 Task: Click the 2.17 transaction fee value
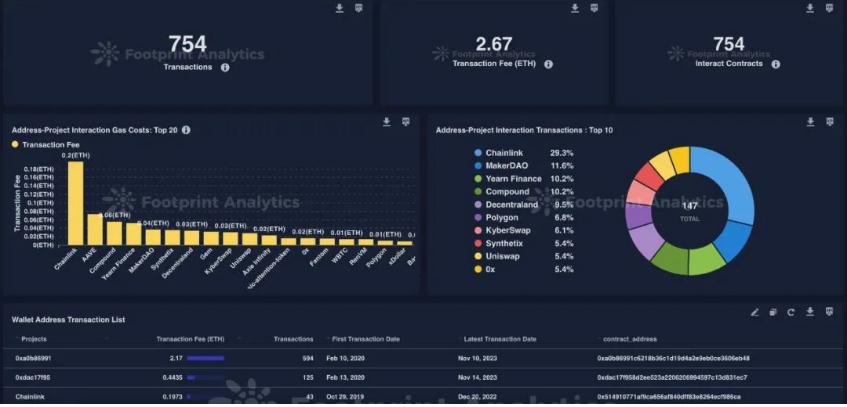(176, 358)
